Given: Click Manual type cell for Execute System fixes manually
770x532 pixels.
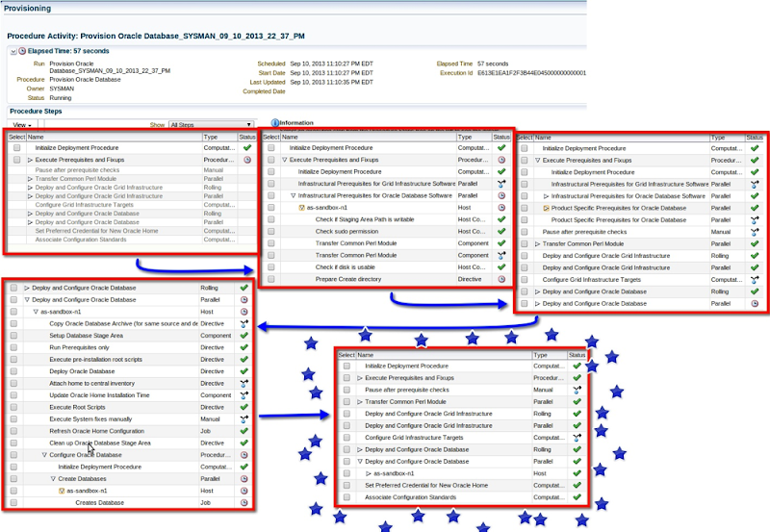Looking at the screenshot, I should point(210,419).
